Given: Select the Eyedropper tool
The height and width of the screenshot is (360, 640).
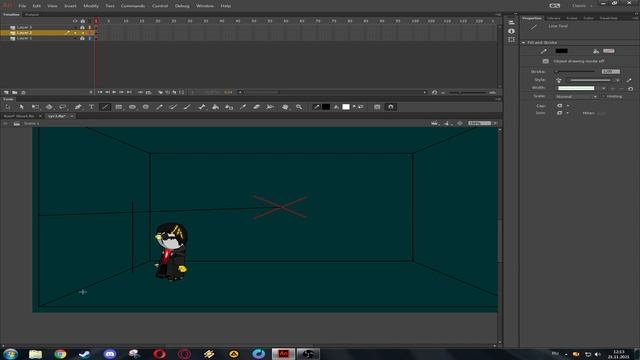Looking at the screenshot, I should [x=243, y=107].
